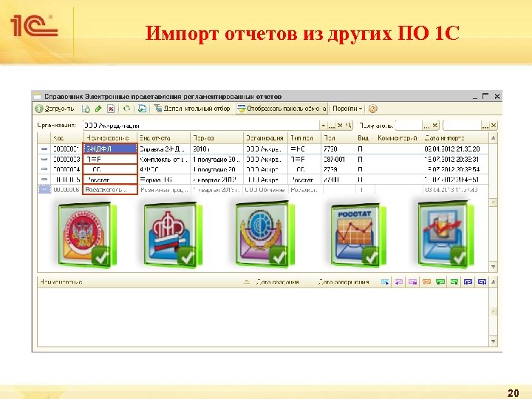Open help with the question mark icon
532x399 pixels.
372,109
